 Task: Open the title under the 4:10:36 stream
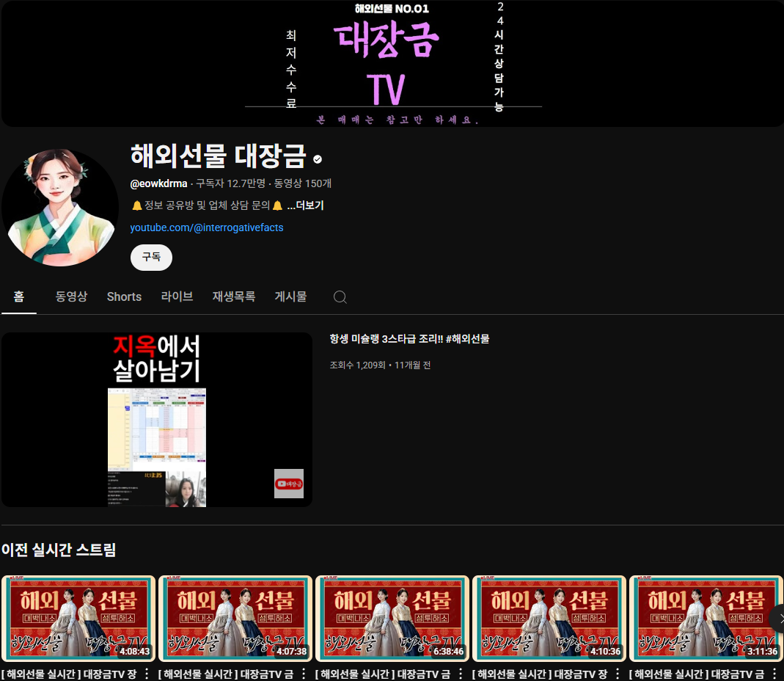(x=540, y=674)
